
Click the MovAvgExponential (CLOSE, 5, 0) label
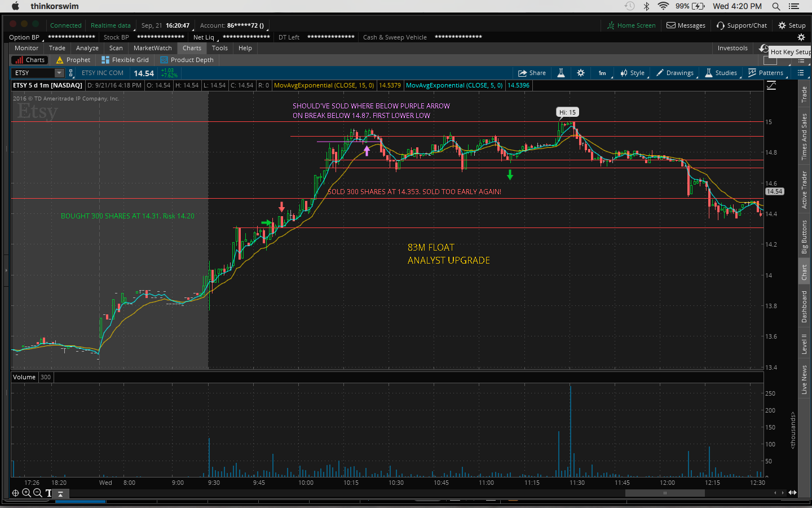(x=454, y=85)
